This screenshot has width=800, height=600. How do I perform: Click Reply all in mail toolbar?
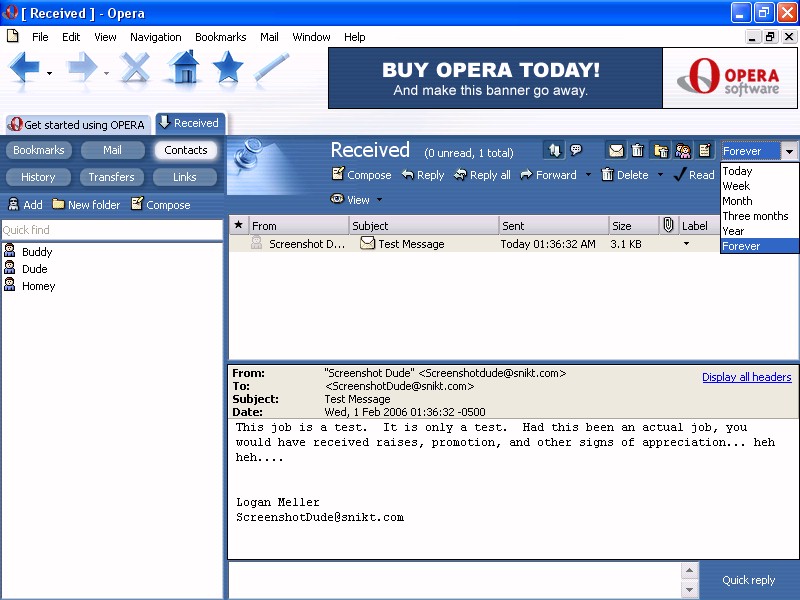pyautogui.click(x=481, y=175)
